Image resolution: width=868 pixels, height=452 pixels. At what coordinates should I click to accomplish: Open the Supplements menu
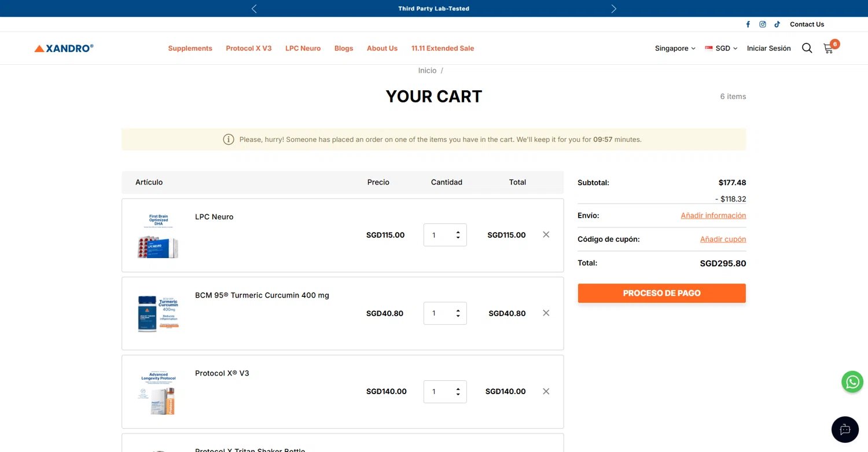190,49
